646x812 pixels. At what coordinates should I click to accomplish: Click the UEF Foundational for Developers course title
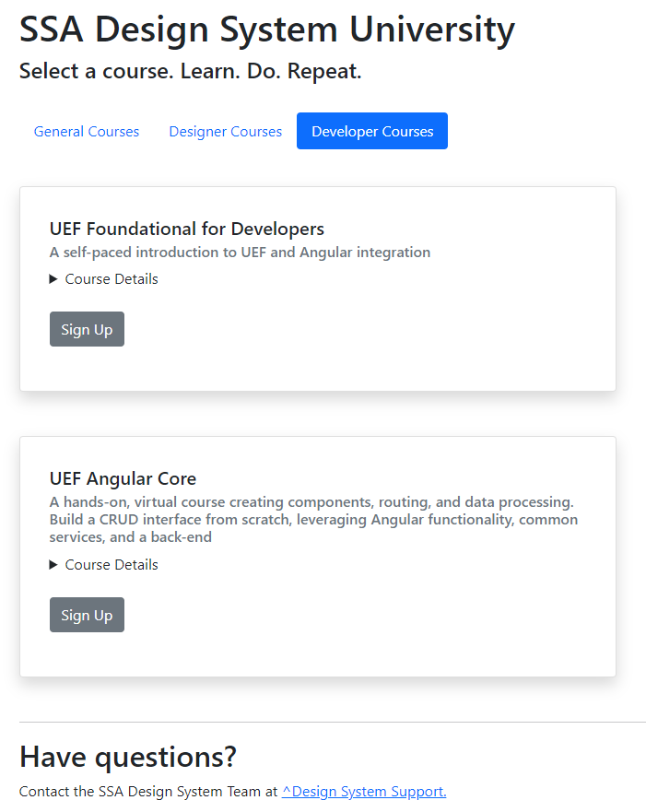tap(187, 229)
